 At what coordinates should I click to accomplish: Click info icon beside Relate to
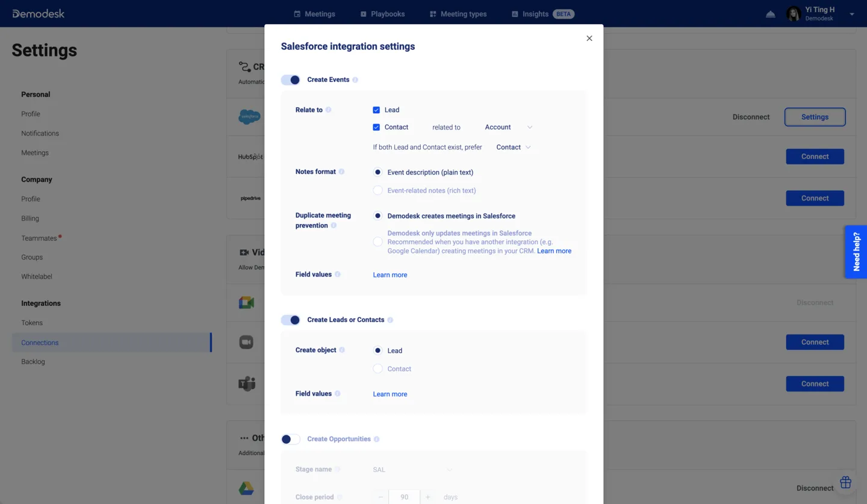tap(328, 110)
